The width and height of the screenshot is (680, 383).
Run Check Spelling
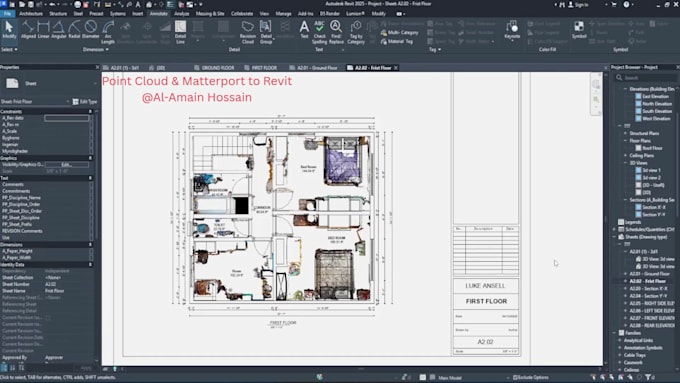(x=319, y=32)
